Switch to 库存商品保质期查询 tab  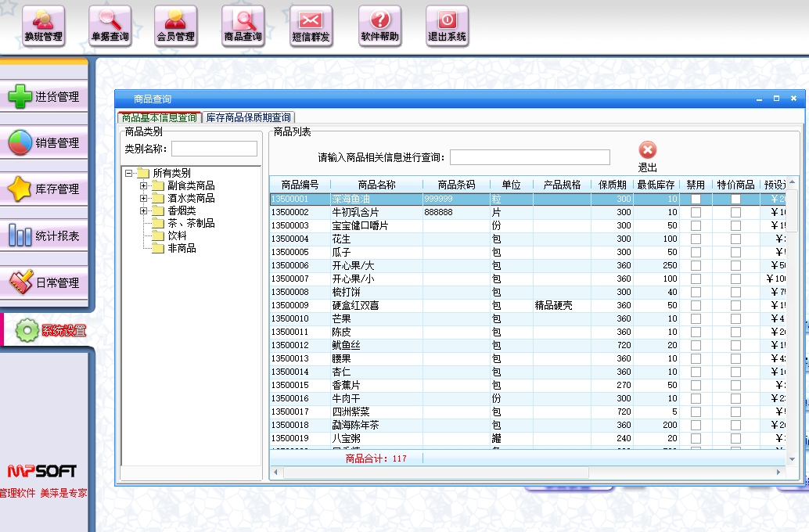[x=248, y=117]
